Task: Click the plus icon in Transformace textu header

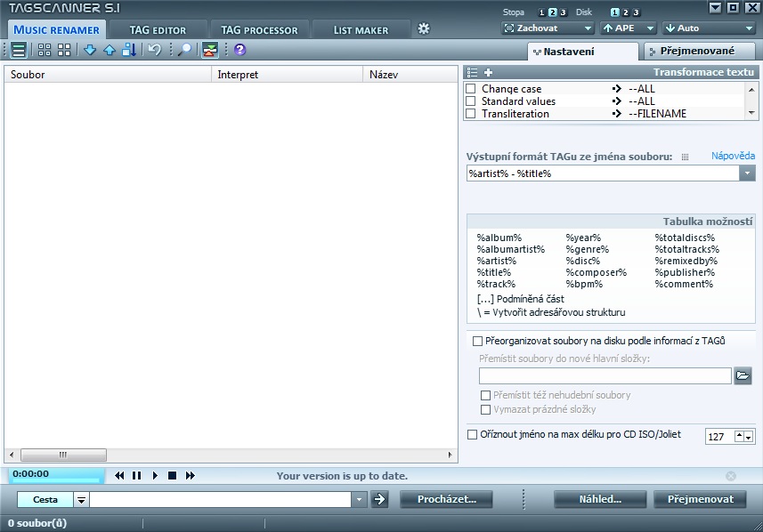Action: (x=488, y=72)
